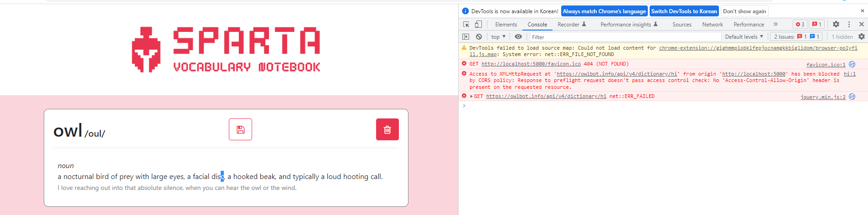Switch to the Elements tab

click(x=506, y=25)
